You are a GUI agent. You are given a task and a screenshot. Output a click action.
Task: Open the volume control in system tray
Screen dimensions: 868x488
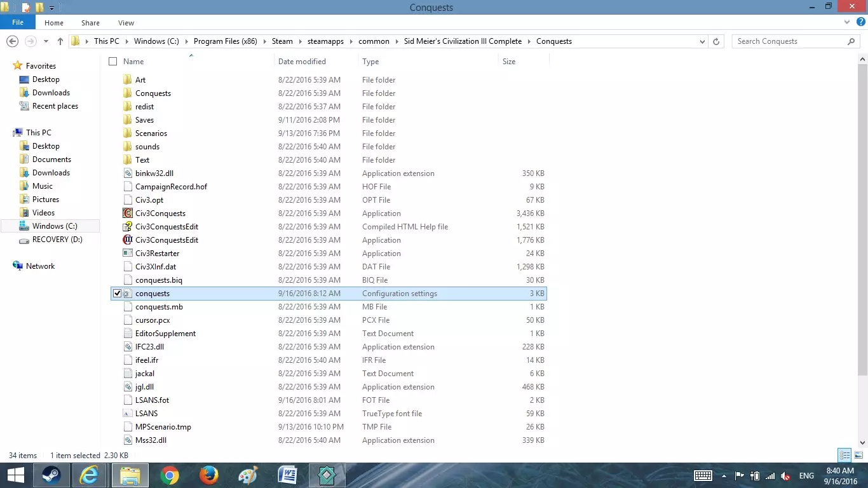coord(785,476)
